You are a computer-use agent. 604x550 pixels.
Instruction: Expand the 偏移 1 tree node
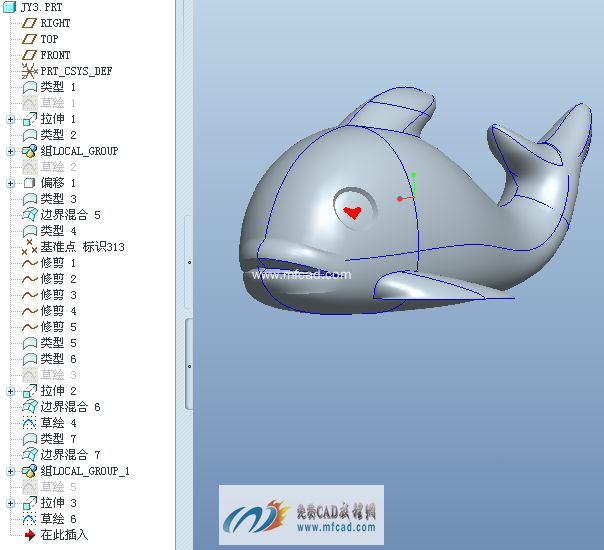11,183
